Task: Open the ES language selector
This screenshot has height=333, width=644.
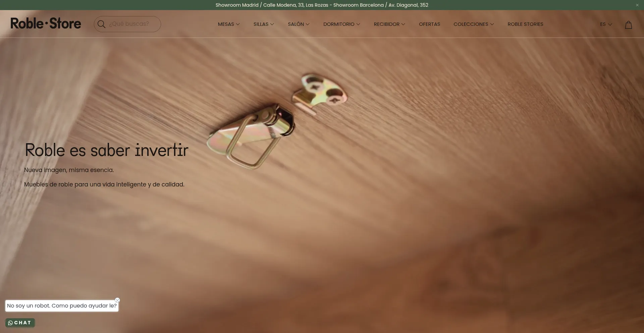Action: pyautogui.click(x=606, y=24)
